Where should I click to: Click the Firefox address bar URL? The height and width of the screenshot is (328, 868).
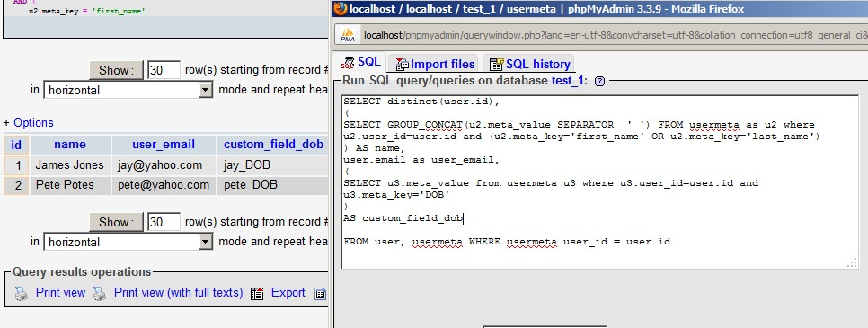615,35
